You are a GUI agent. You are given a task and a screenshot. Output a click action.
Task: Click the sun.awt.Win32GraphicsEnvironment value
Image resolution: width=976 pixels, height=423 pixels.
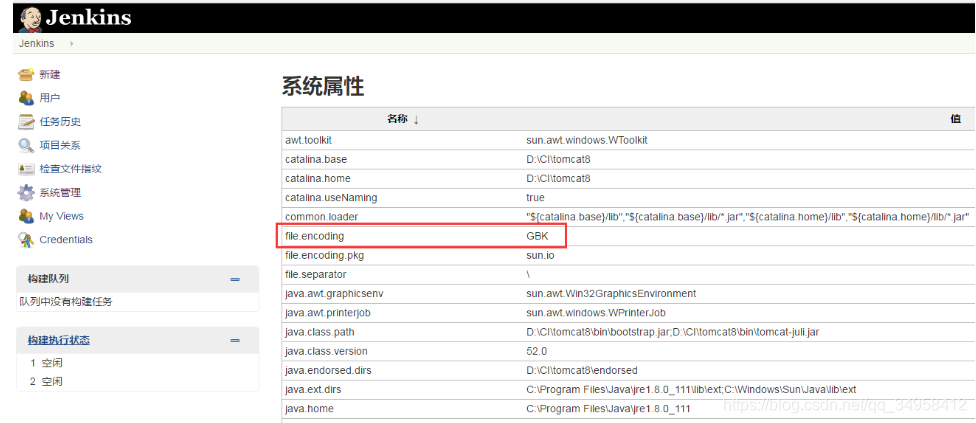pyautogui.click(x=611, y=294)
